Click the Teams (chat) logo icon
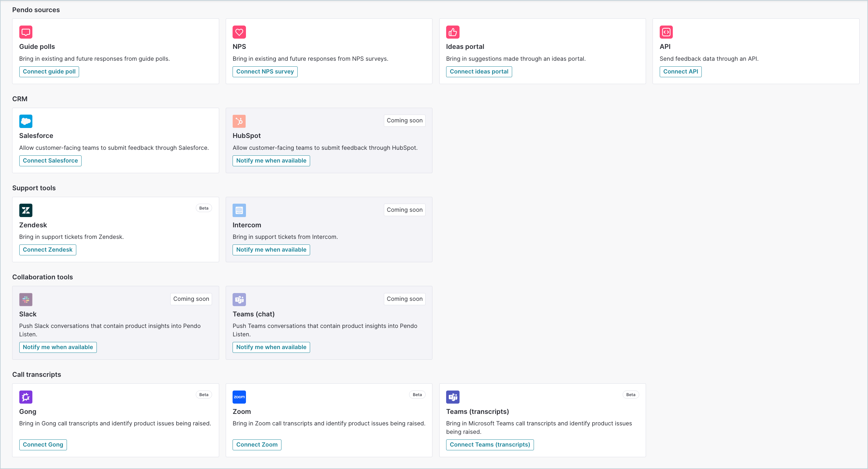Screen dimensions: 868x469 click(x=239, y=299)
